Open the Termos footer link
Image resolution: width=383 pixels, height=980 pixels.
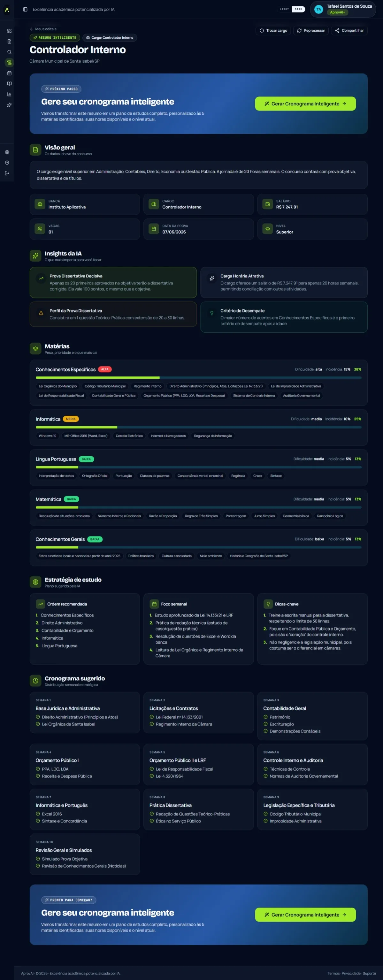333,973
